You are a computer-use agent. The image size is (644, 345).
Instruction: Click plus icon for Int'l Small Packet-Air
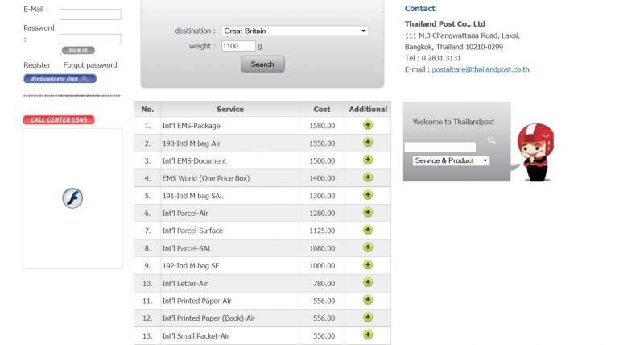[x=368, y=335]
